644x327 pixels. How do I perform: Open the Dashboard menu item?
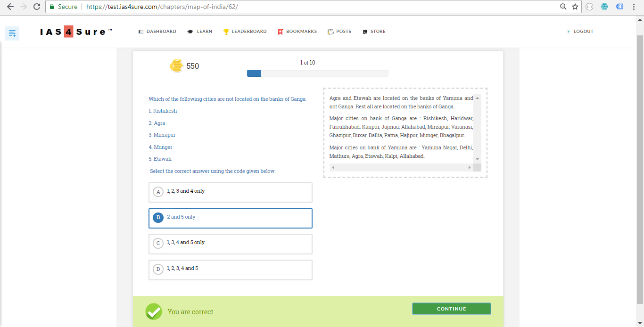[157, 32]
